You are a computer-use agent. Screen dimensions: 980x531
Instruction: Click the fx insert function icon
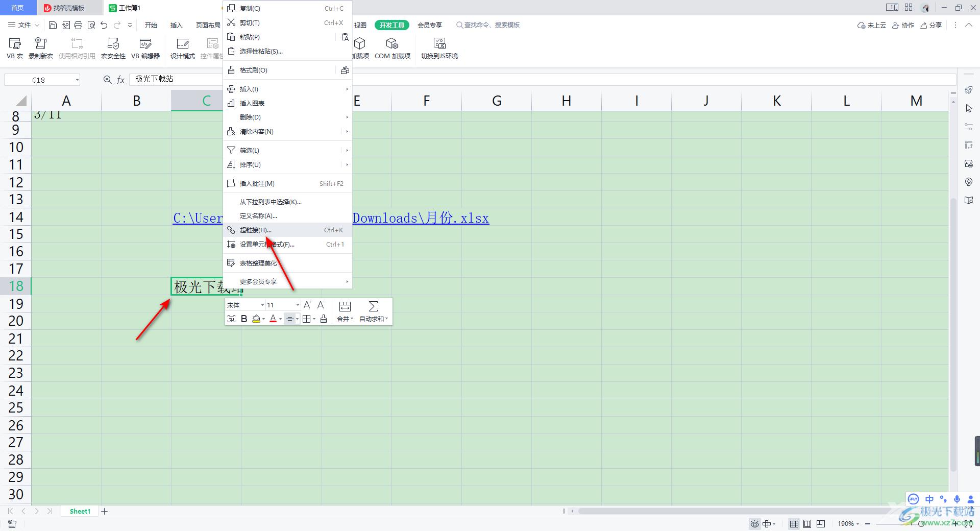click(121, 80)
